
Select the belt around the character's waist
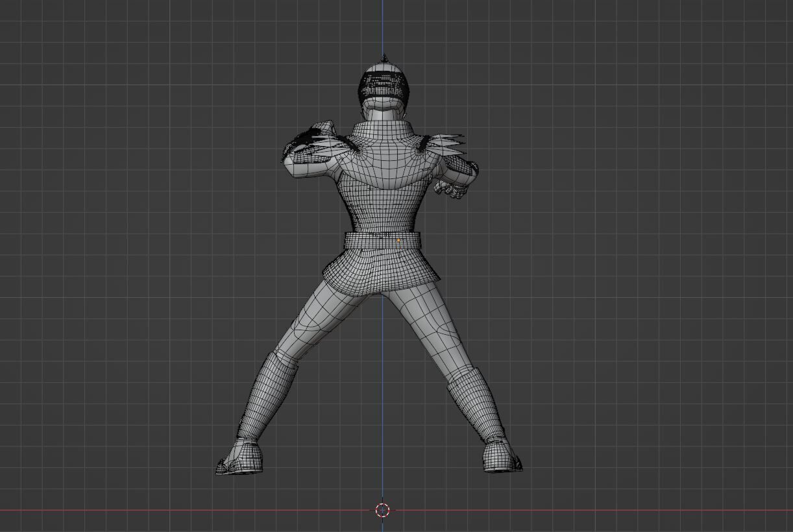[382, 241]
